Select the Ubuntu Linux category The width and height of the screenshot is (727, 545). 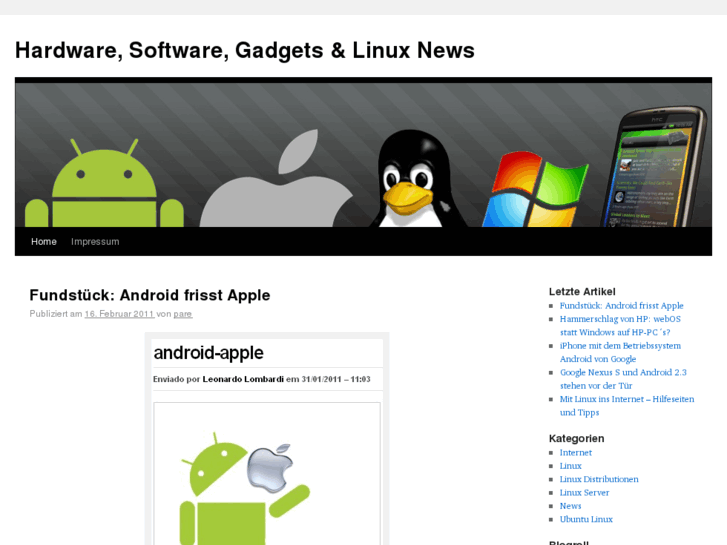pyautogui.click(x=586, y=519)
